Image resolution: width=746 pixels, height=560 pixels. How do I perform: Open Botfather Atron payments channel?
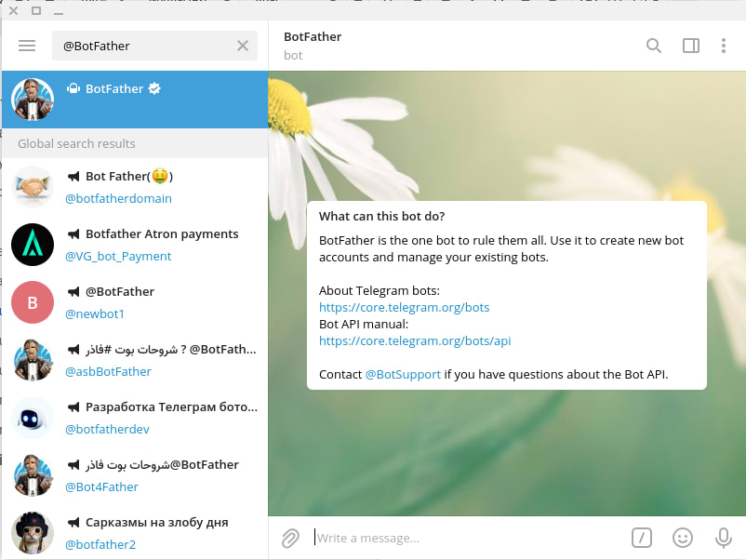[135, 245]
